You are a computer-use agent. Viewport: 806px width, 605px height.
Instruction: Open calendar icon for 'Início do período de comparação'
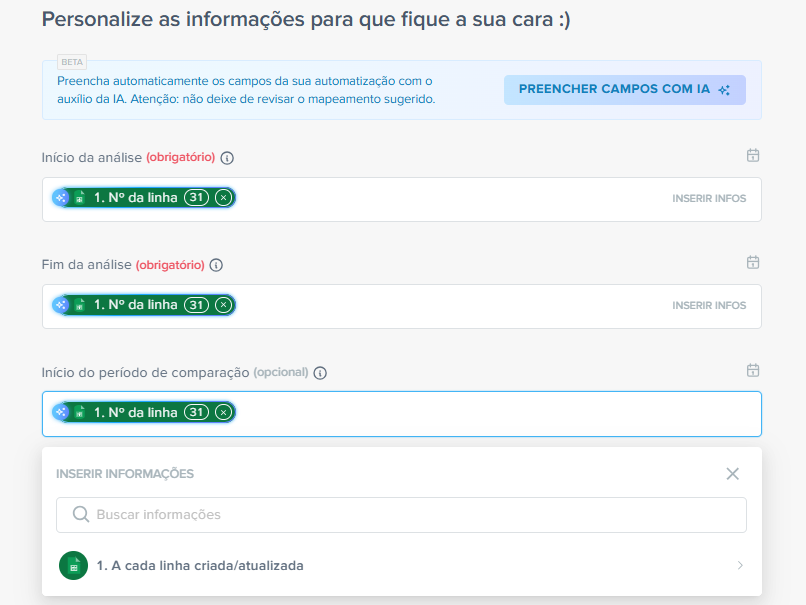753,370
